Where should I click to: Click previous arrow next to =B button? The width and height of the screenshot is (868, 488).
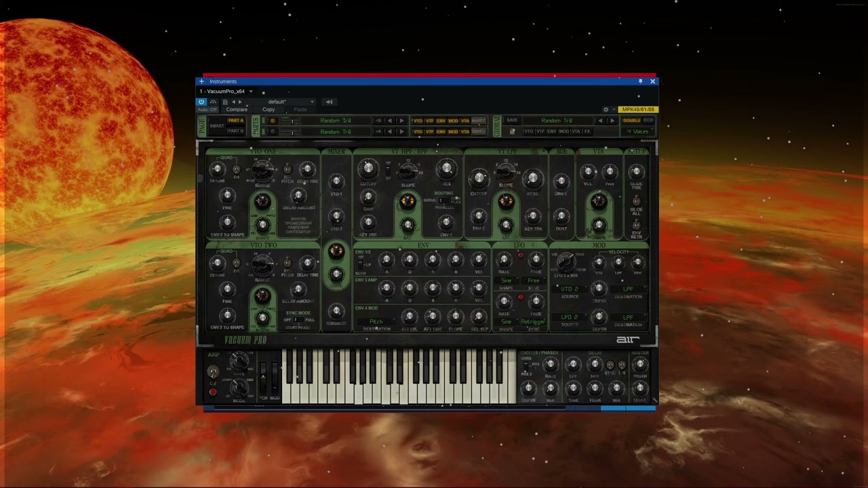pyautogui.click(x=389, y=121)
